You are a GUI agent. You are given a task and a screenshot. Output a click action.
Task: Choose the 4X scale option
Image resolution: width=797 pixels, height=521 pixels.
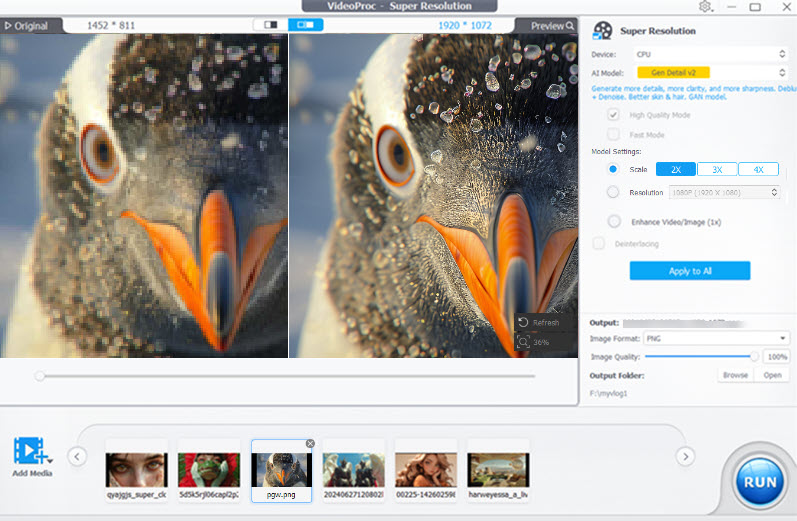(758, 170)
